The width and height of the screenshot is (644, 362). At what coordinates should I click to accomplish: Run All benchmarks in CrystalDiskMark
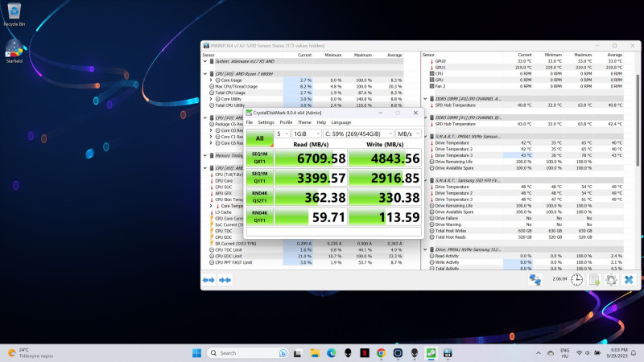pyautogui.click(x=259, y=138)
